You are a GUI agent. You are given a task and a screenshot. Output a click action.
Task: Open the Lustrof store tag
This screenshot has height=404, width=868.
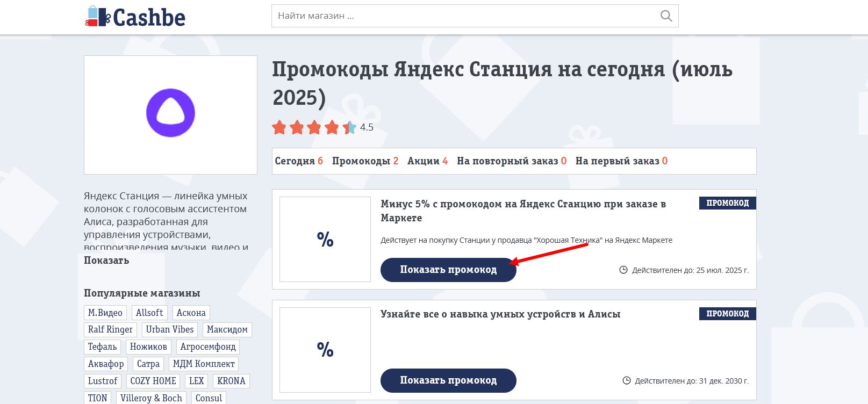pyautogui.click(x=103, y=381)
